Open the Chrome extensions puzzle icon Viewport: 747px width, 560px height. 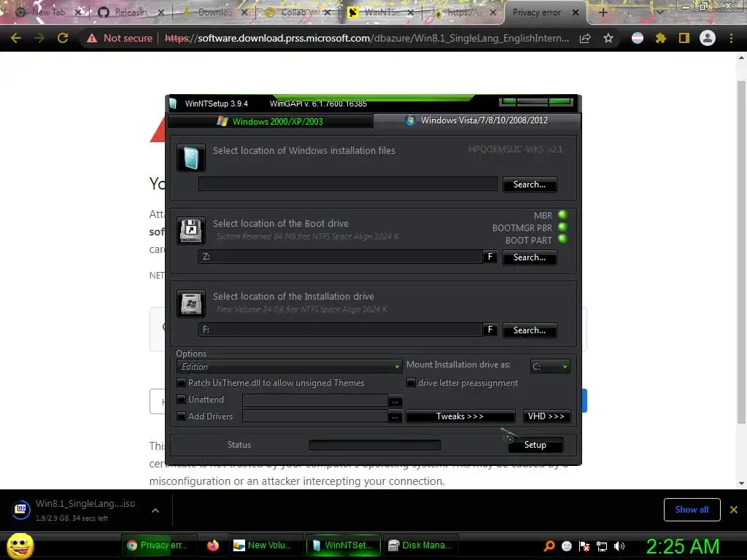(660, 38)
